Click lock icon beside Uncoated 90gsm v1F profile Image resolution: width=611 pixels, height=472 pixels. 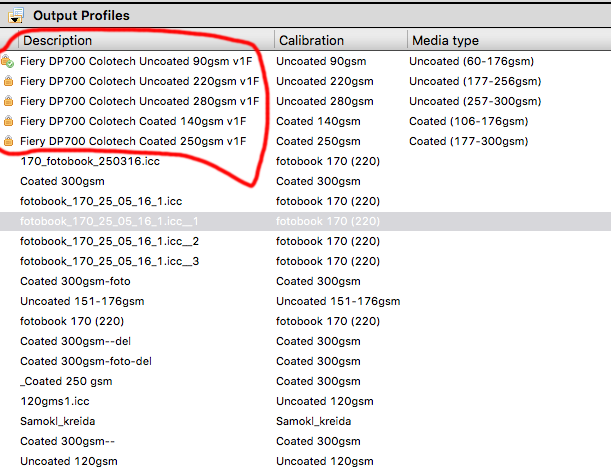(x=7, y=62)
